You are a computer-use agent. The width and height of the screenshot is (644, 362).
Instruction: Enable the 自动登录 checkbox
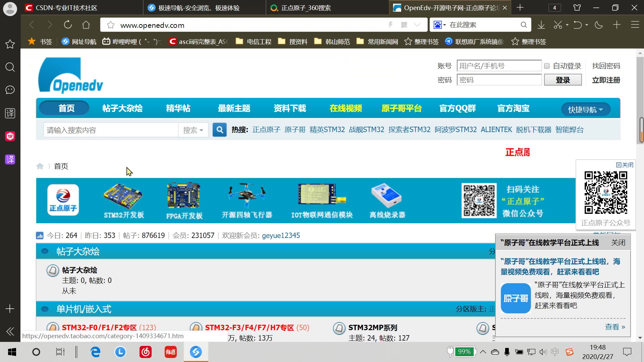click(547, 66)
